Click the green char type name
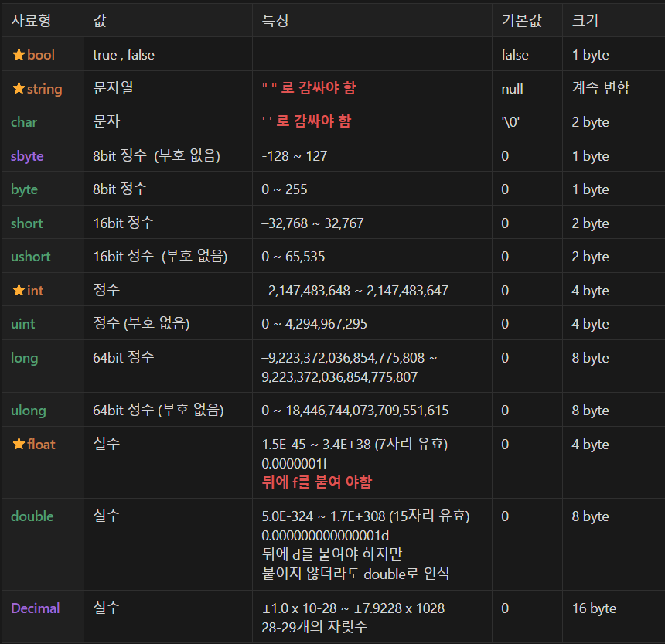This screenshot has width=665, height=644. point(24,122)
